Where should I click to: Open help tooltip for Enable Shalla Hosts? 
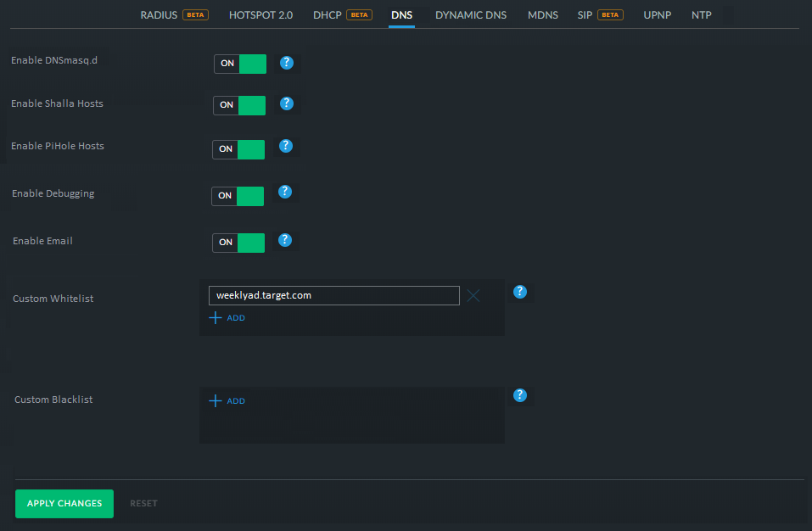(287, 103)
